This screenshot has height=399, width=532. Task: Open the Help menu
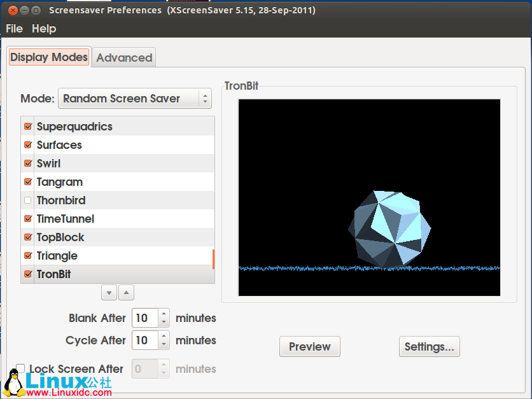(44, 29)
